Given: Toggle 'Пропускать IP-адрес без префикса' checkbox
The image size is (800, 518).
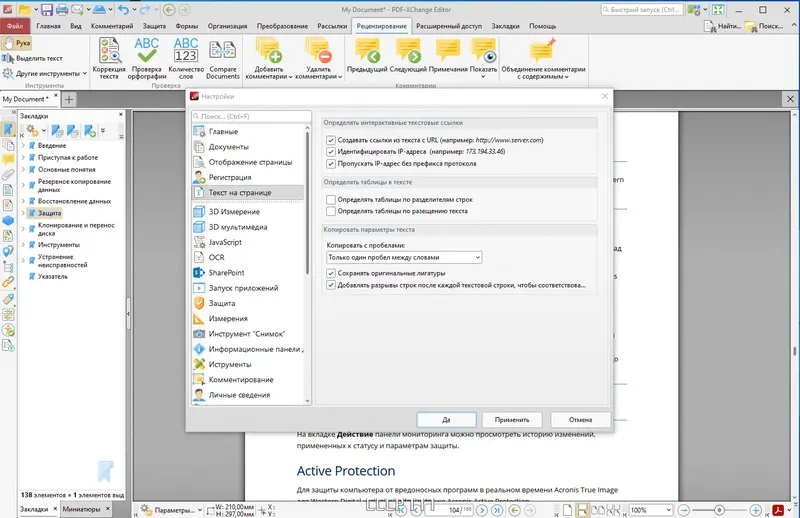Looking at the screenshot, I should point(331,164).
